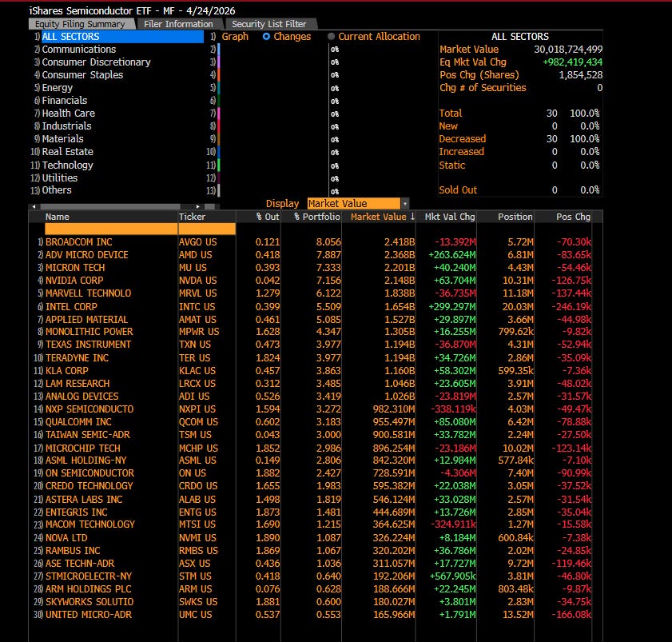Open the UNITED MICRO-ADR holding
The height and width of the screenshot is (642, 672).
(88, 615)
